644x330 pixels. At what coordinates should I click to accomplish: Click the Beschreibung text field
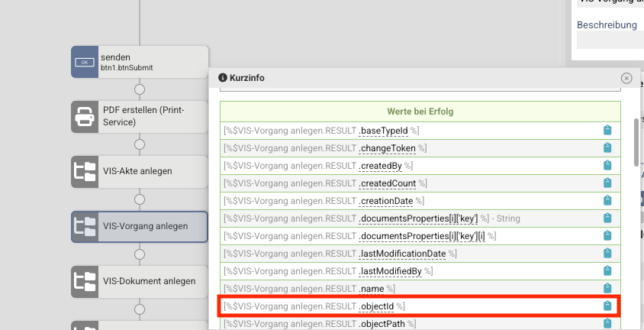[610, 40]
